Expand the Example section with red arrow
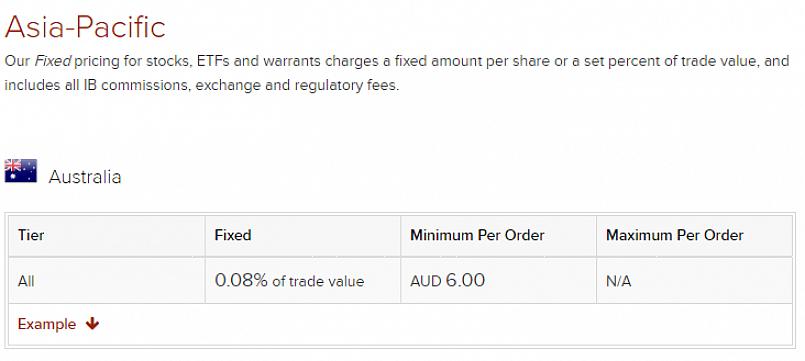Screen dimensions: 805x361 92,324
